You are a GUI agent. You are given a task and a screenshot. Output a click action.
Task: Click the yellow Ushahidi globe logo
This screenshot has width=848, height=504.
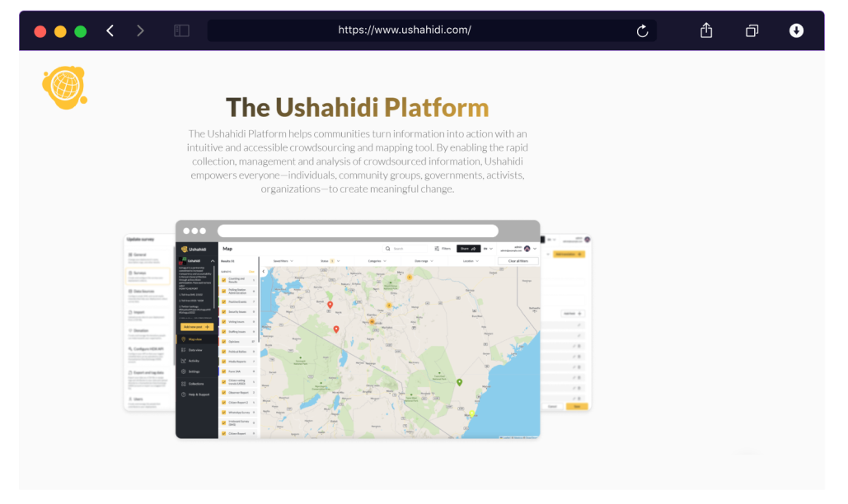point(64,87)
